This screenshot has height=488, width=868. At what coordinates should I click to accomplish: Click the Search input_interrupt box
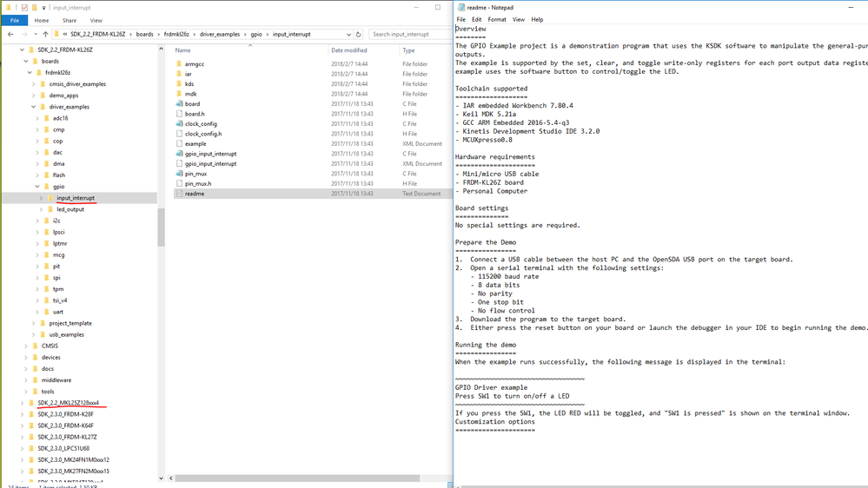pyautogui.click(x=409, y=35)
